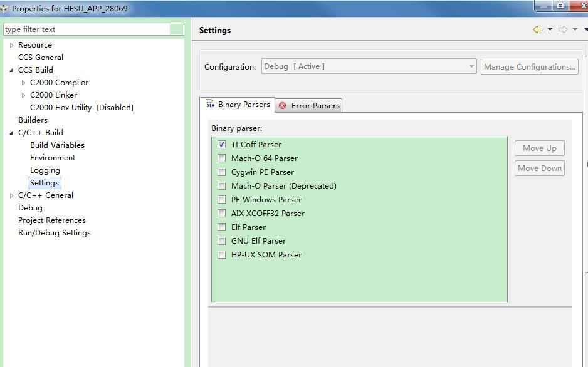Click the Move Down button
Viewport: 588px width, 367px height.
pos(539,168)
